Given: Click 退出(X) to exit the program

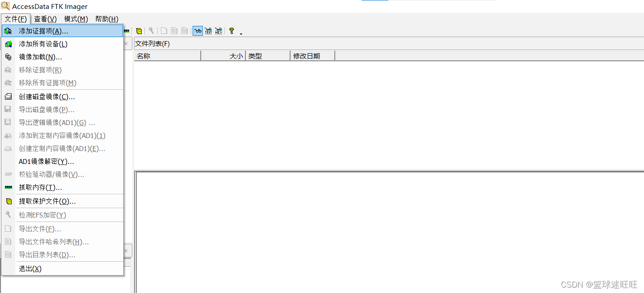Looking at the screenshot, I should [62, 268].
